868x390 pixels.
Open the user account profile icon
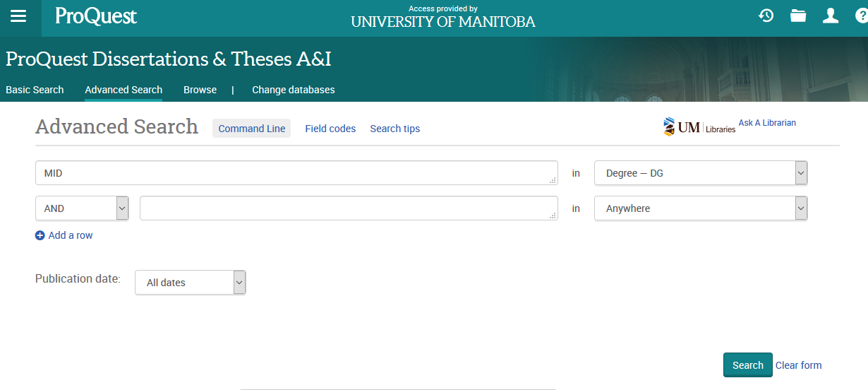coord(831,16)
